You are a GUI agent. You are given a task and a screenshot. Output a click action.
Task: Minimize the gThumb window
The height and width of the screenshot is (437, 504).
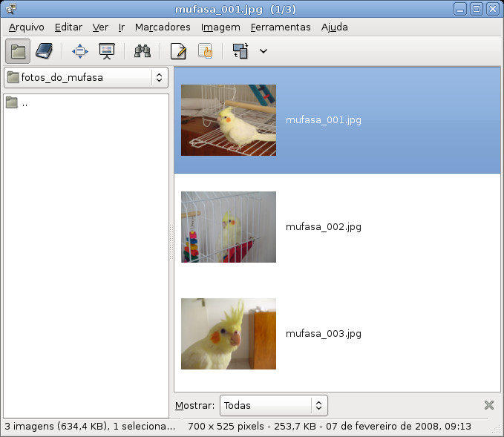pos(460,9)
